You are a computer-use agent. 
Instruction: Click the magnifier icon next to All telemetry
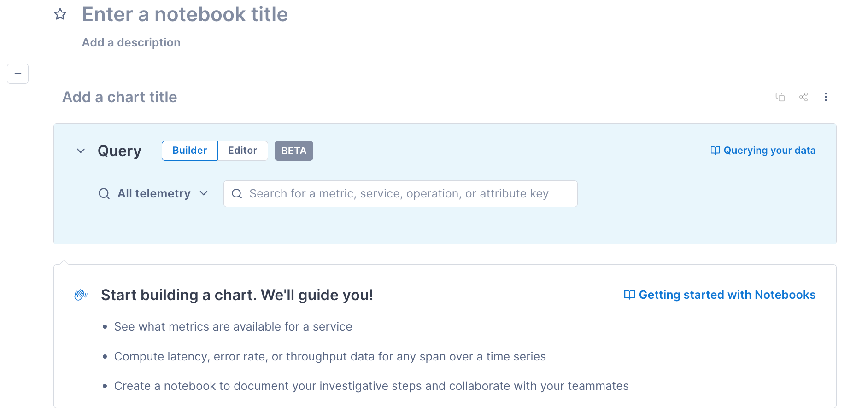(x=104, y=193)
